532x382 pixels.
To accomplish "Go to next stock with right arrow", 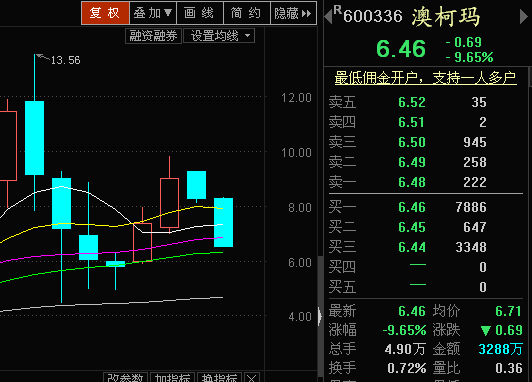I will pyautogui.click(x=524, y=17).
